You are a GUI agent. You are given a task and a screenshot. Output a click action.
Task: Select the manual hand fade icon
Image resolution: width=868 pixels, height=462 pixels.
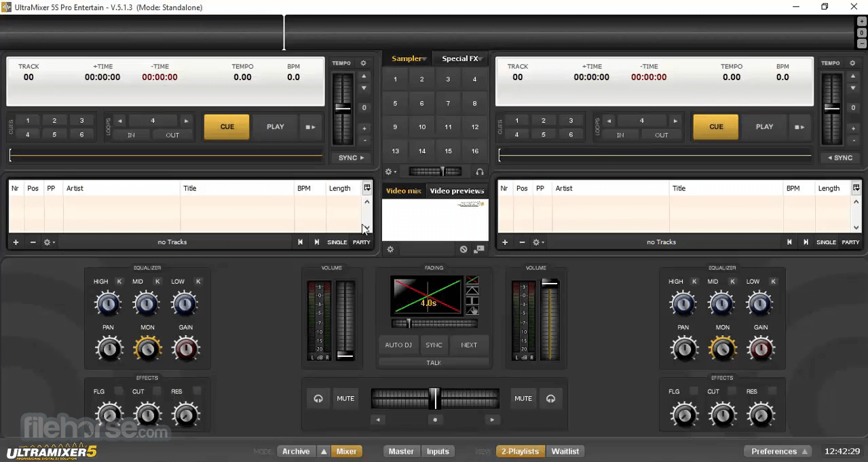[472, 310]
